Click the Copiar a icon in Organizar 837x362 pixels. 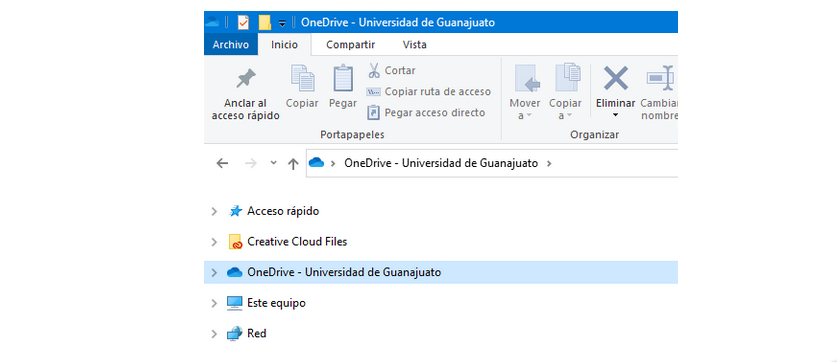(568, 78)
